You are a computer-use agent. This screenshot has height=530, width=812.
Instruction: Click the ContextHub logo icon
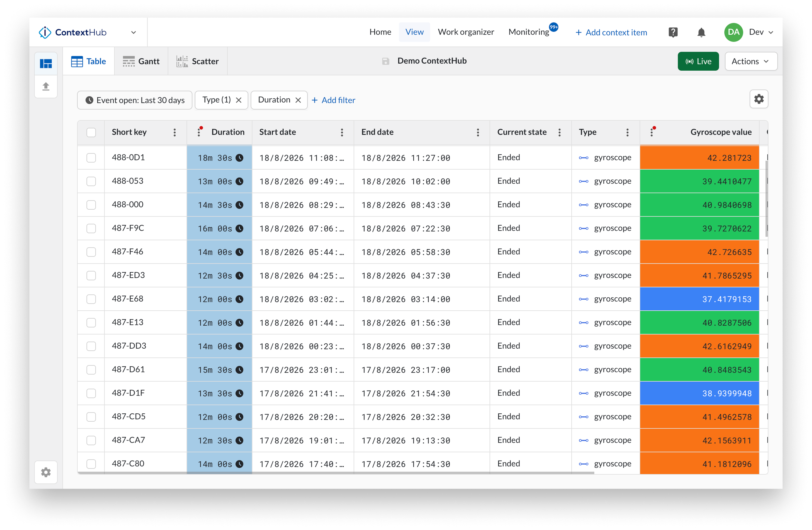(45, 32)
